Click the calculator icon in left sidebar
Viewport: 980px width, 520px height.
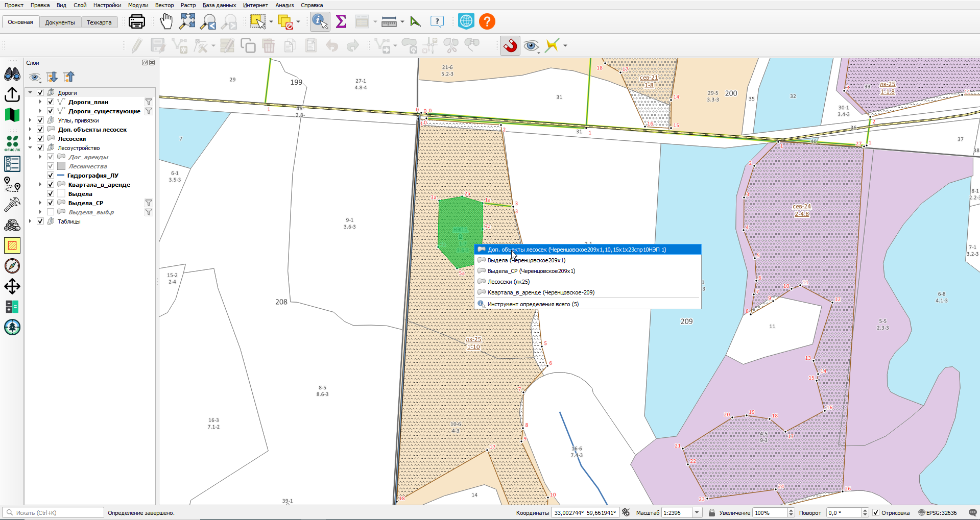tap(12, 307)
